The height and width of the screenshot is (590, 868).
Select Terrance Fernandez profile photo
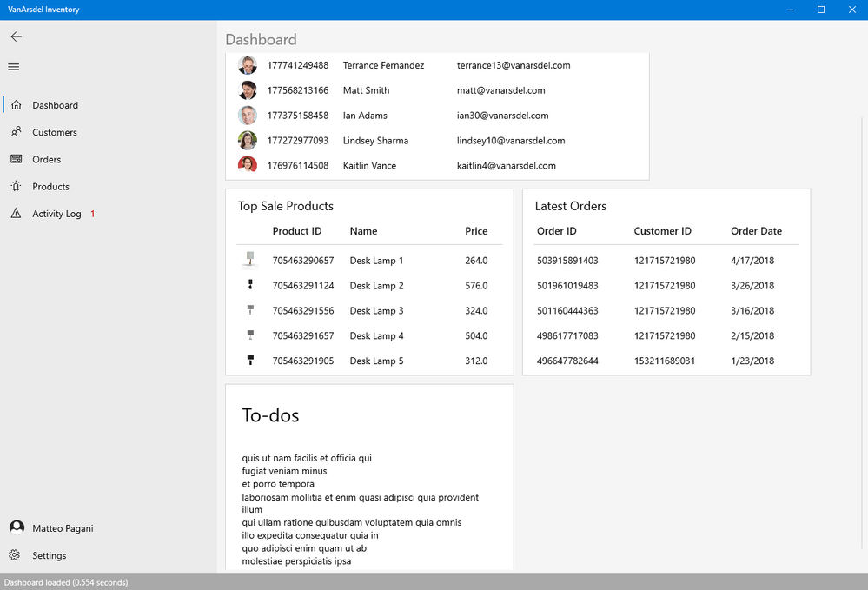click(248, 65)
